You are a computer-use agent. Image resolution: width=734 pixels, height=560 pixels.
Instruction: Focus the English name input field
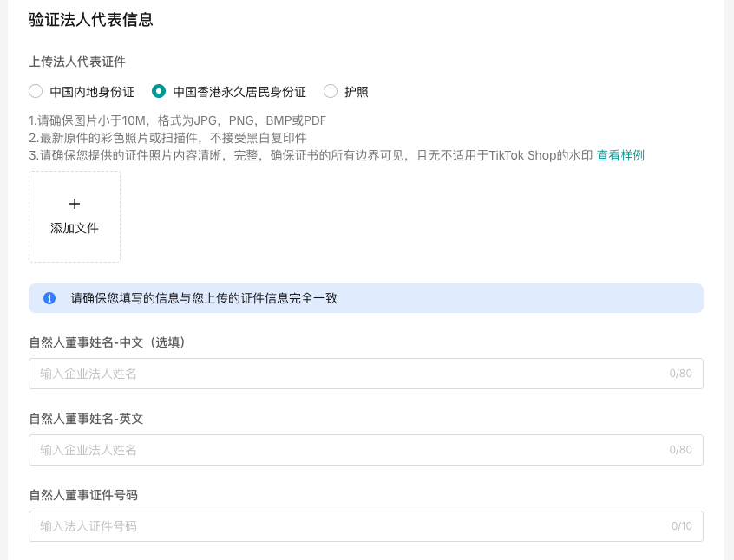(260, 450)
